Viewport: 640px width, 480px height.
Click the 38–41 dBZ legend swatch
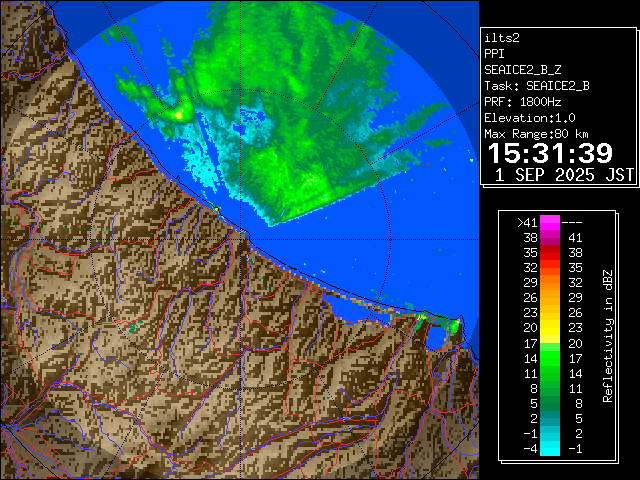549,238
